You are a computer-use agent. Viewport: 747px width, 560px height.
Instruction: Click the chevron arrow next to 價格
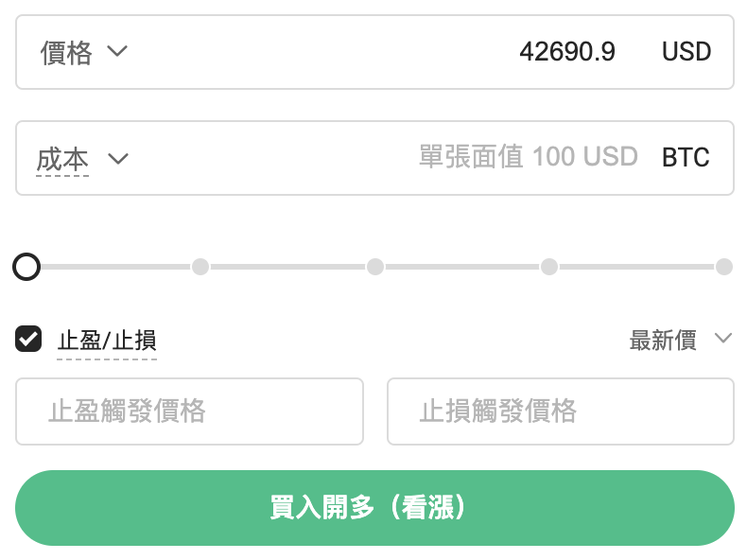pyautogui.click(x=117, y=51)
